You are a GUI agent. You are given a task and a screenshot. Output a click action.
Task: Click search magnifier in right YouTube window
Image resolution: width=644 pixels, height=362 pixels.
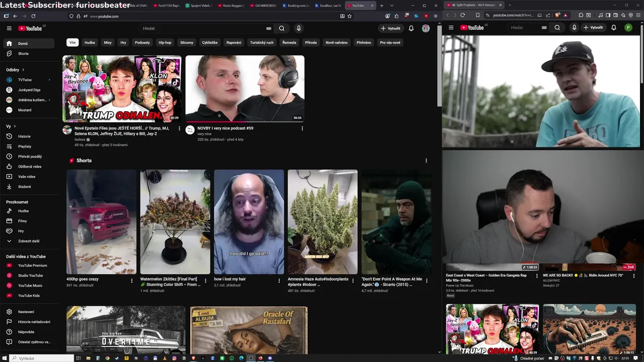557,28
